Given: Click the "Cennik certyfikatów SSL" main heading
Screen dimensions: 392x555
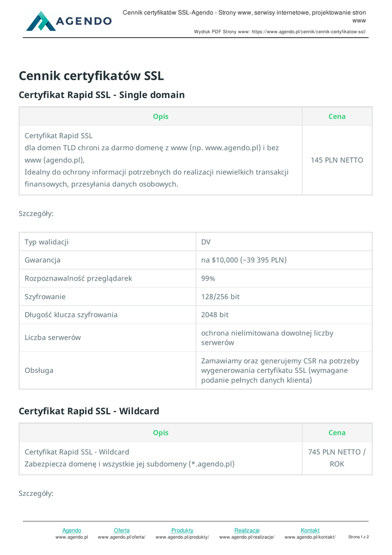Looking at the screenshot, I should tap(91, 75).
